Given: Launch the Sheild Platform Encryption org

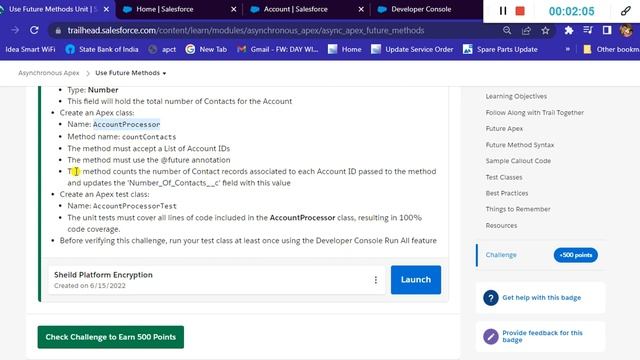Looking at the screenshot, I should (x=416, y=280).
